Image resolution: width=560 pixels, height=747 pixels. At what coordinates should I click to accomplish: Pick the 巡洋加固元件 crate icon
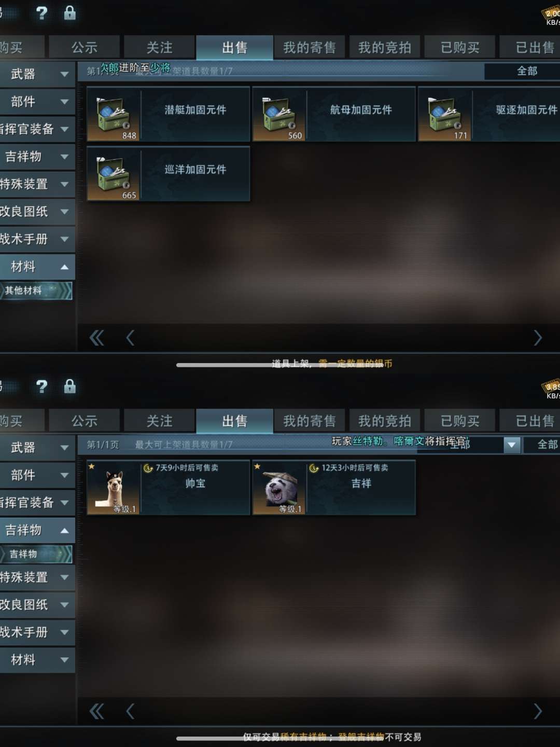[x=114, y=174]
